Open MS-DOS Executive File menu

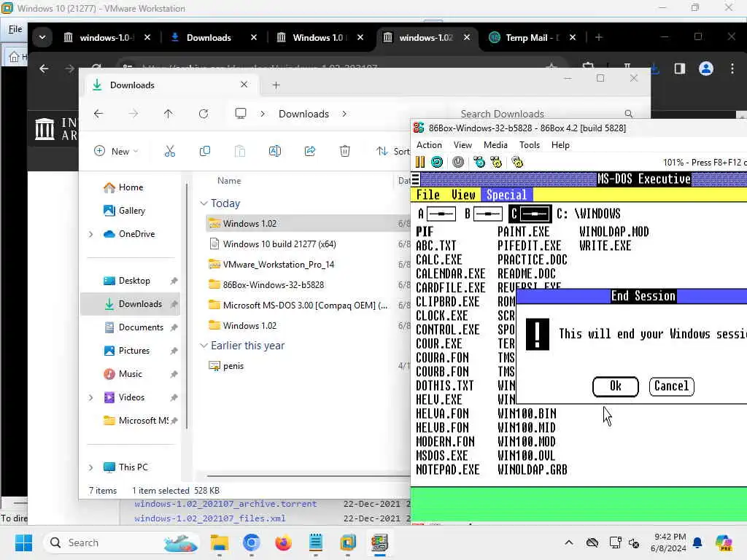coord(427,195)
